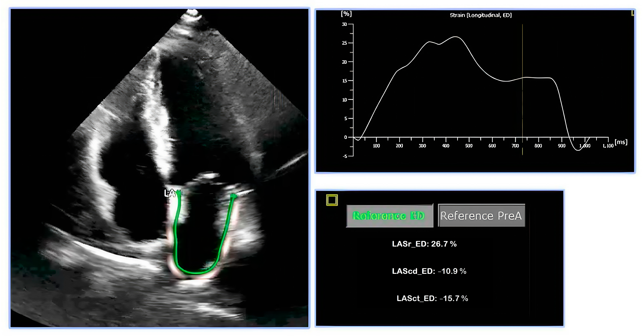Viewport: 644px width, 336px height.
Task: Click the Strain (Longitudinal, ED) title
Action: coord(481,15)
